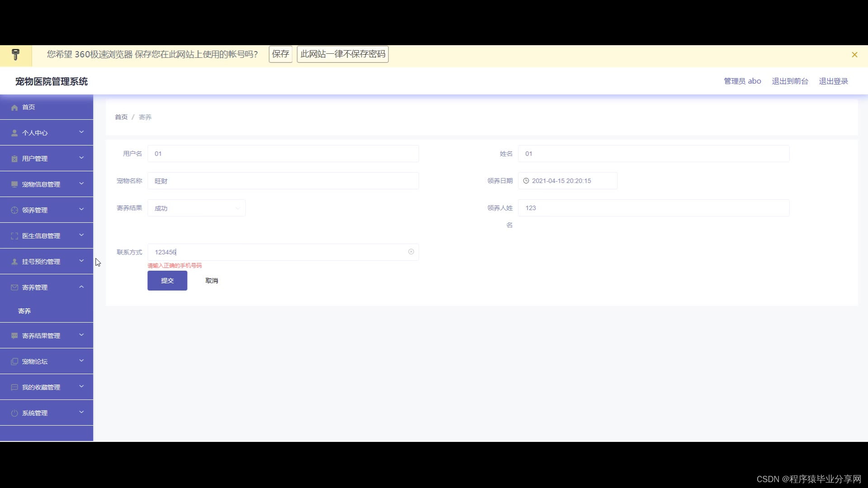
Task: Select the 寄养 submenu item
Action: [x=24, y=311]
